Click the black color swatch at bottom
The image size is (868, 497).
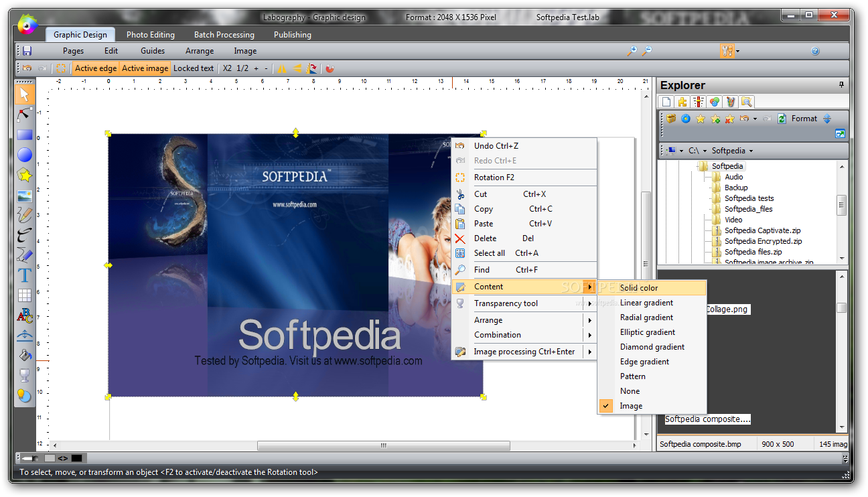click(x=77, y=458)
